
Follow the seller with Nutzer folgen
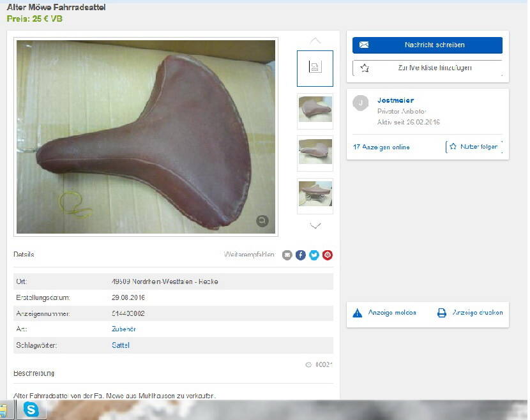(473, 147)
